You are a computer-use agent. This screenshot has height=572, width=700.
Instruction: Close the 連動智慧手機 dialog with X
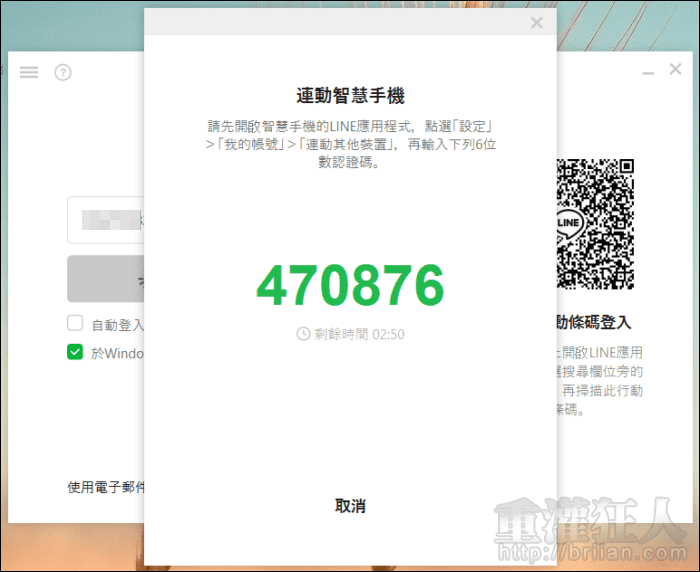click(536, 23)
